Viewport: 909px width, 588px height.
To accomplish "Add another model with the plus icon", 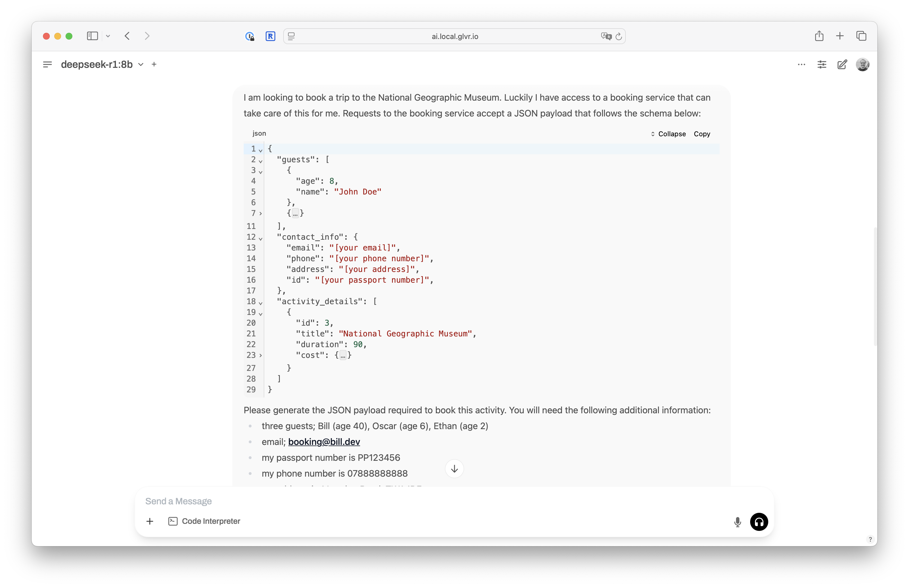I will pyautogui.click(x=154, y=64).
